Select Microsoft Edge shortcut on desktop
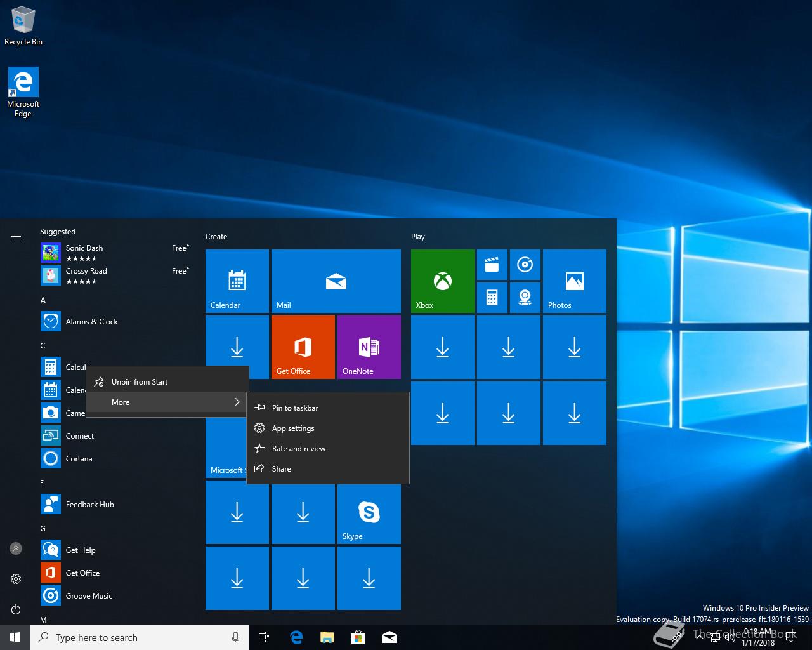Viewport: 812px width, 650px height. tap(23, 93)
